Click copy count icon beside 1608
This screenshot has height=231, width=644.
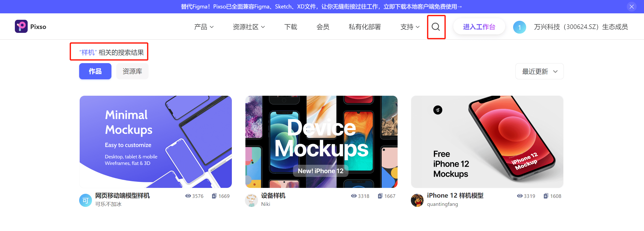pyautogui.click(x=546, y=196)
